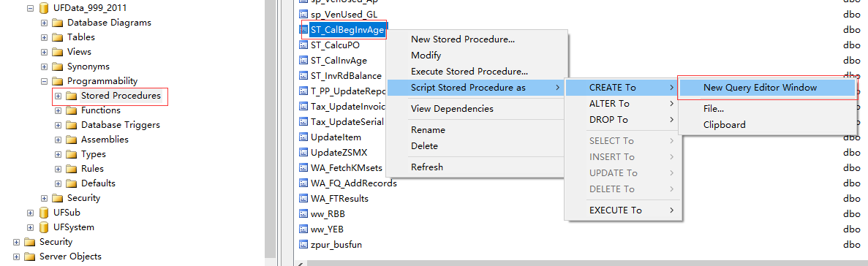Choose Clipboard as script destination
868x266 pixels.
[724, 125]
